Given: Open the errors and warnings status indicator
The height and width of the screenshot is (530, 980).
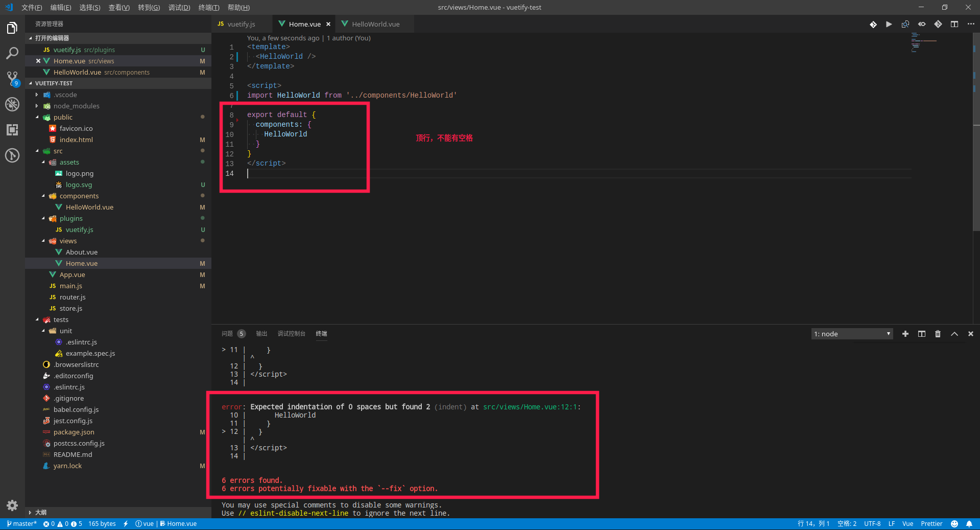Looking at the screenshot, I should coord(63,524).
